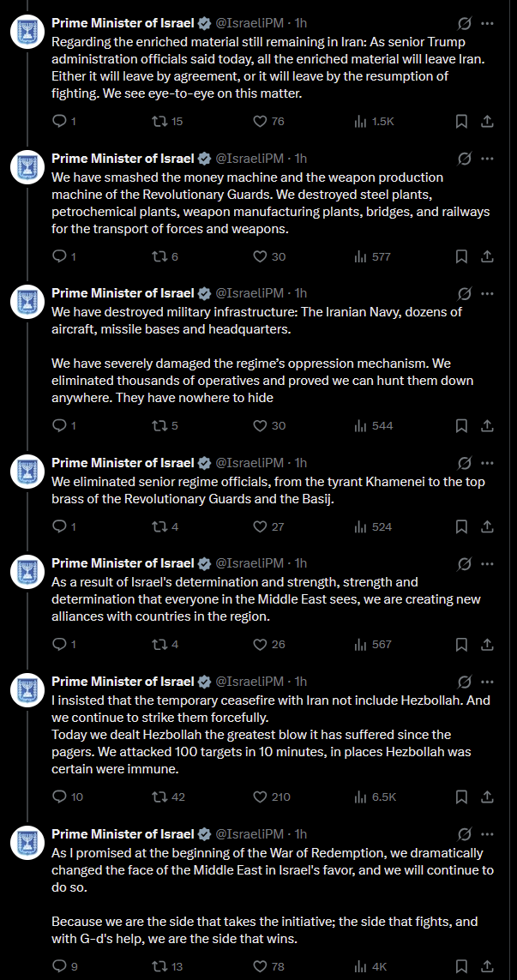Bookmark the tweet mentioning tyrant Khamenei
The image size is (517, 980).
pyautogui.click(x=461, y=526)
